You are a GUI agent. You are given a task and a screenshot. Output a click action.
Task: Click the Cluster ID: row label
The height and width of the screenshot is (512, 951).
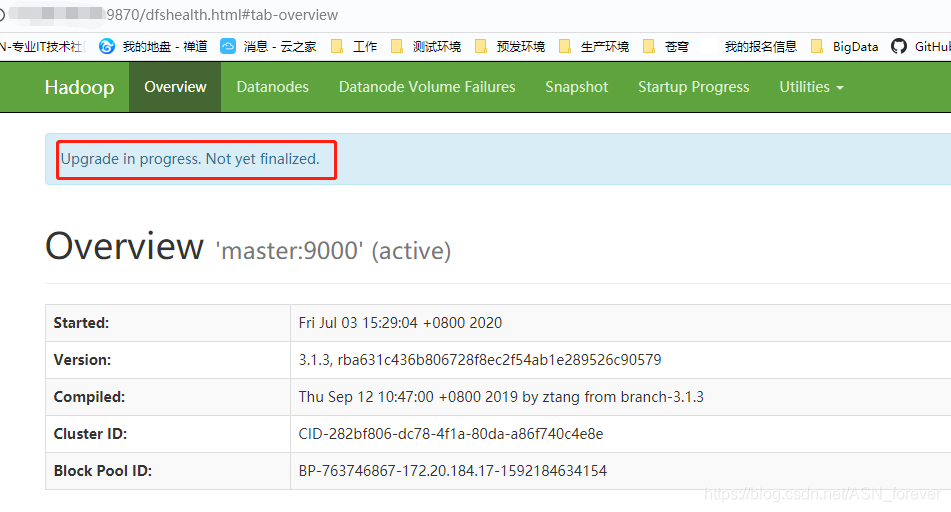(x=90, y=434)
